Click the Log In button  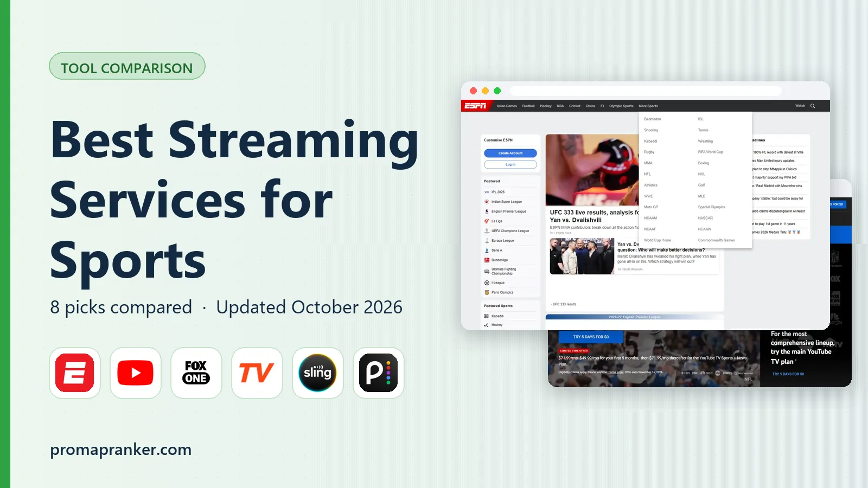[510, 164]
